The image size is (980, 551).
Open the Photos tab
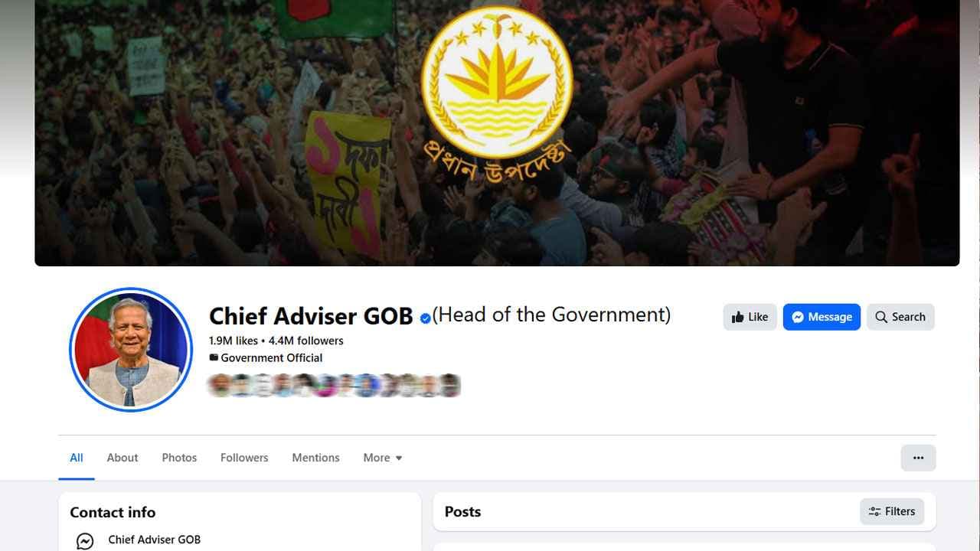pyautogui.click(x=179, y=458)
